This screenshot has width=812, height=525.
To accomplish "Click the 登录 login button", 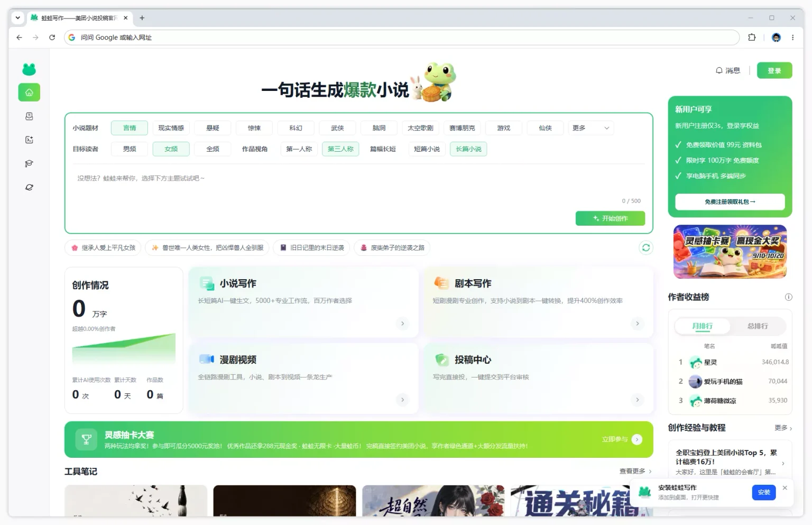I will [x=774, y=70].
